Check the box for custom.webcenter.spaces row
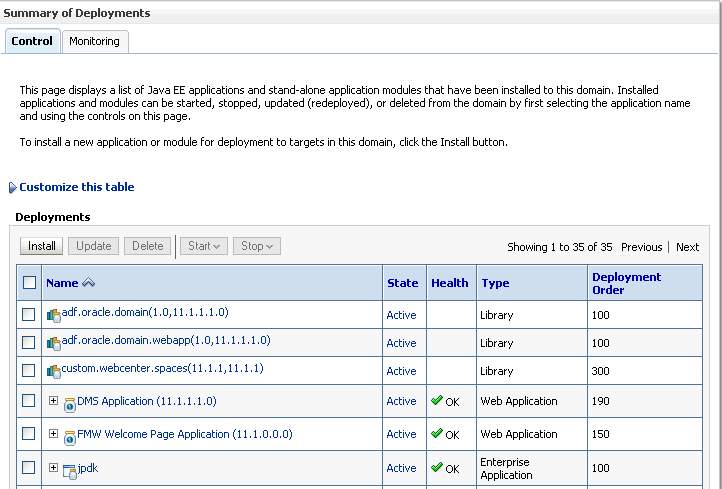The image size is (722, 489). tap(29, 370)
